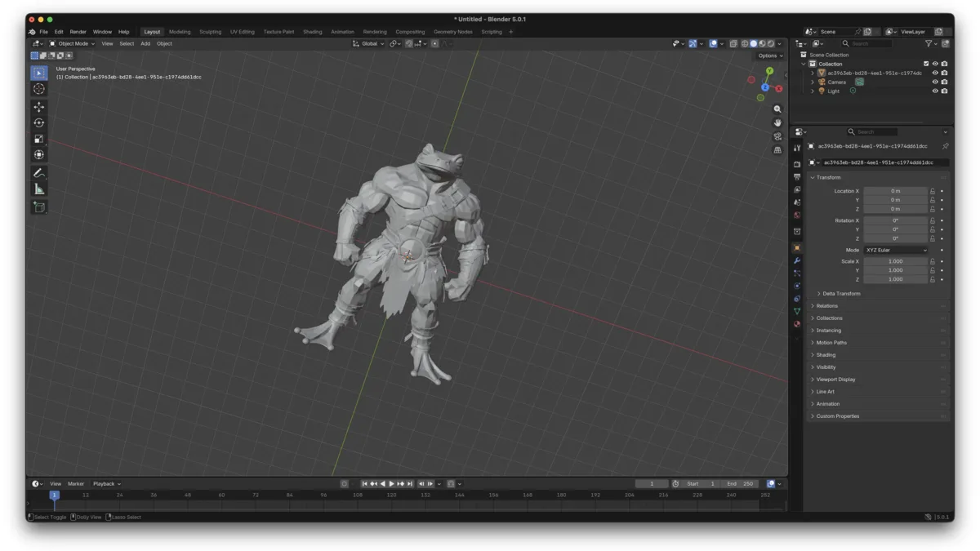Open the World properties tab
The width and height of the screenshot is (980, 551).
pos(797,215)
